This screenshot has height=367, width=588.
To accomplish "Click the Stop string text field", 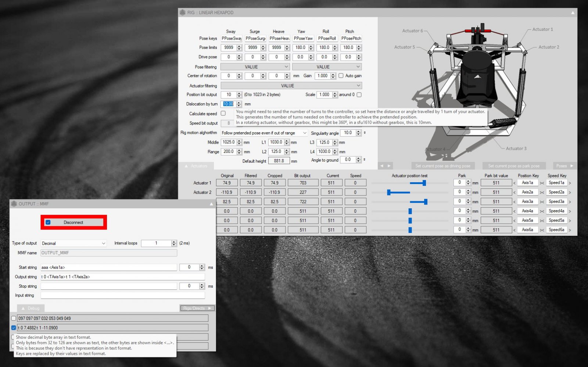I will [x=109, y=286].
